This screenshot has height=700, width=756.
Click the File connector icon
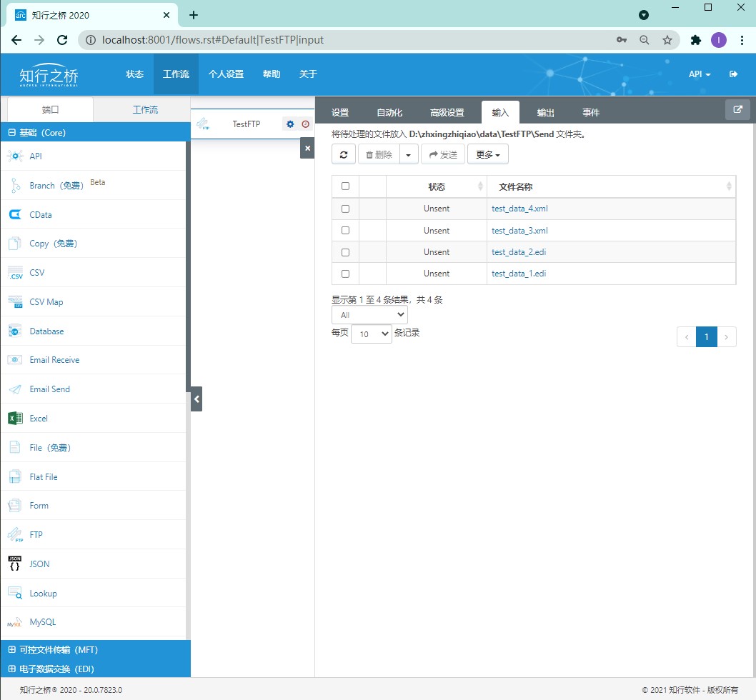click(x=15, y=448)
